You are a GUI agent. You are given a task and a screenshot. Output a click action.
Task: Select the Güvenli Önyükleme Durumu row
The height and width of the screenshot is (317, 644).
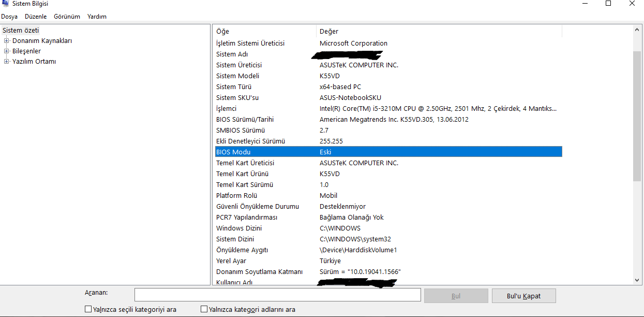388,206
